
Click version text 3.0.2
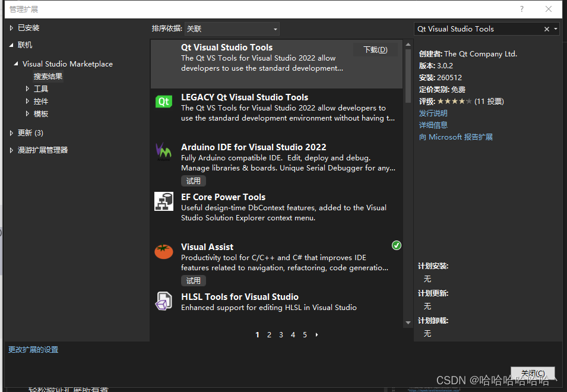tap(445, 66)
